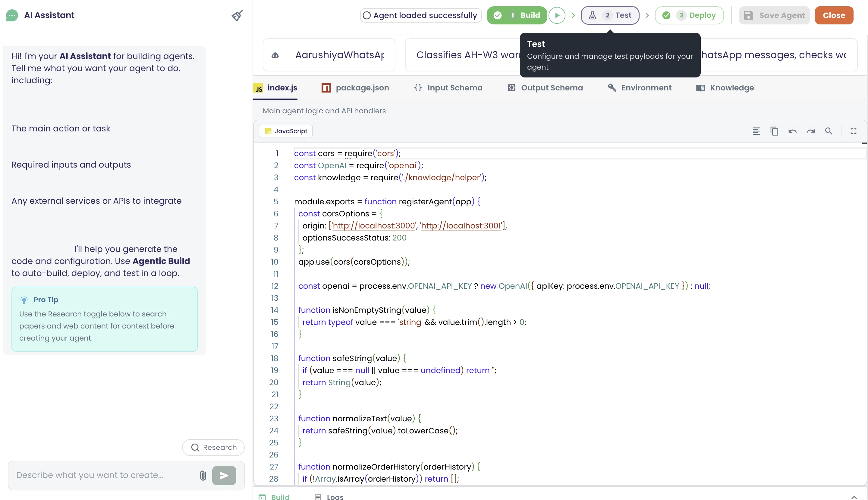Edit the AarushiyaWhatsApp agent name field
The height and width of the screenshot is (500, 868).
pos(329,55)
